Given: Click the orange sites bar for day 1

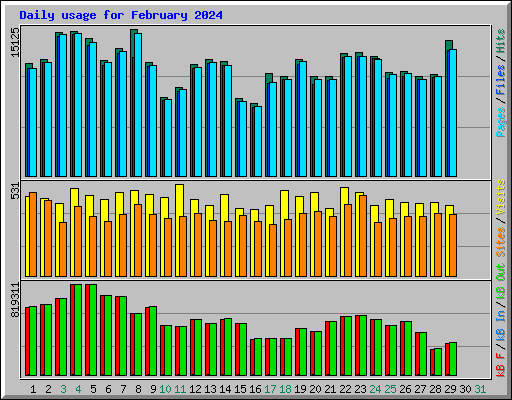Looking at the screenshot, I should [33, 234].
